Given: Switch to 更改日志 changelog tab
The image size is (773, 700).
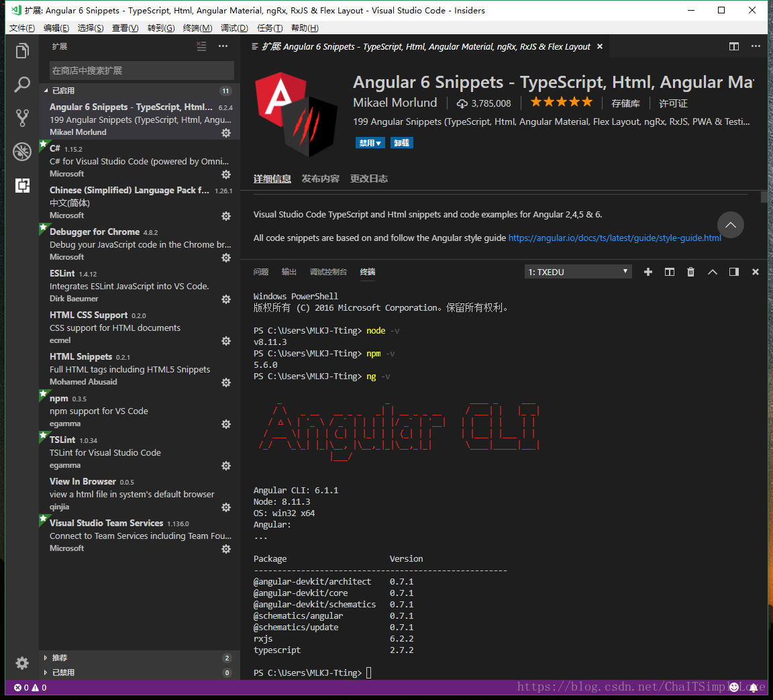Looking at the screenshot, I should pos(369,179).
